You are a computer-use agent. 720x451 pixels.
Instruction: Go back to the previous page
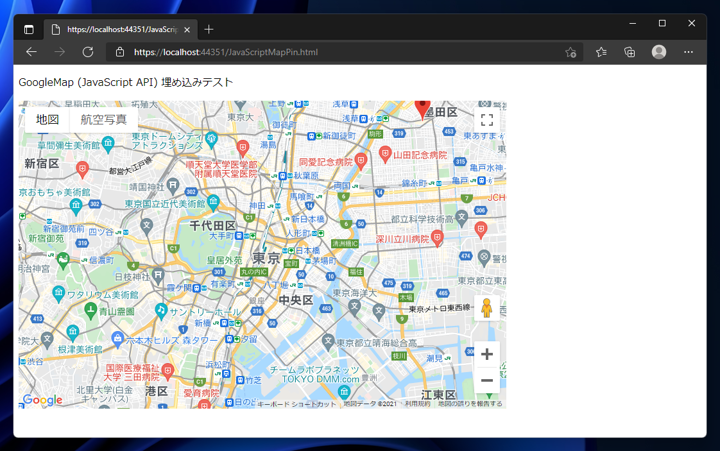[x=31, y=52]
